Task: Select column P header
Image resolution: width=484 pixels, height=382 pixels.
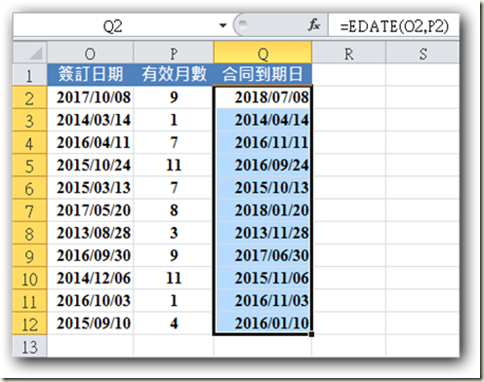Action: [173, 53]
